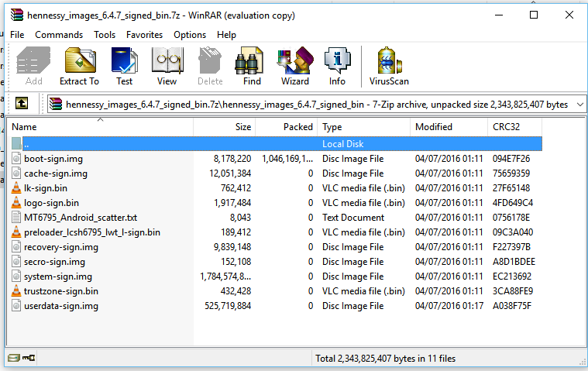The width and height of the screenshot is (588, 371).
Task: Click the CRC32 value A8D1BDEE
Action: coord(514,262)
